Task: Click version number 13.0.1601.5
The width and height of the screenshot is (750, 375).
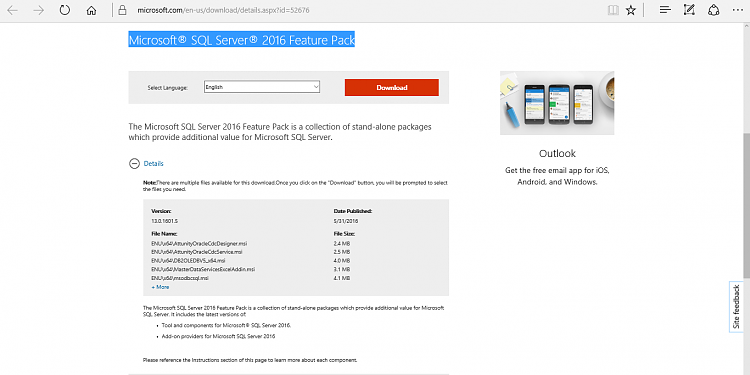Action: pyautogui.click(x=165, y=221)
